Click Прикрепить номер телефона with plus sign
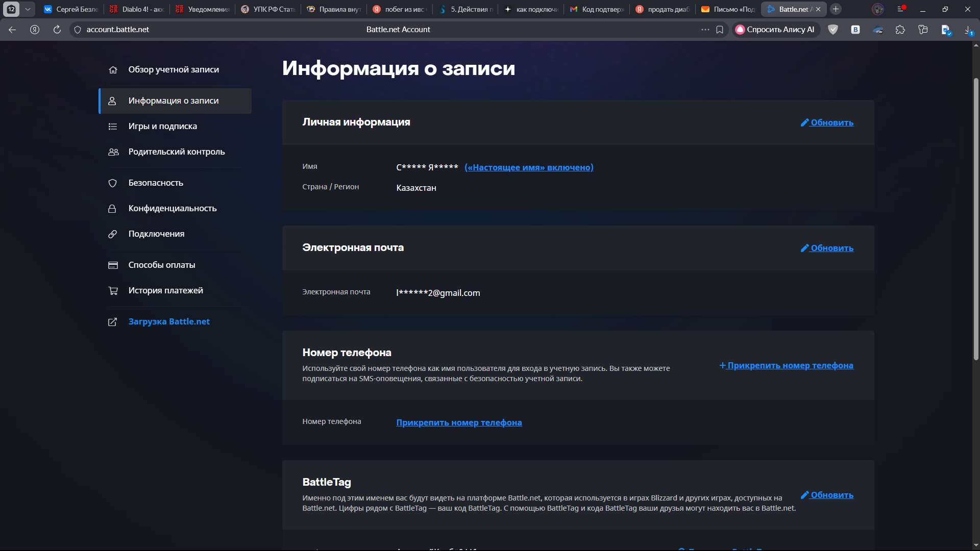This screenshot has width=980, height=551. click(x=786, y=365)
